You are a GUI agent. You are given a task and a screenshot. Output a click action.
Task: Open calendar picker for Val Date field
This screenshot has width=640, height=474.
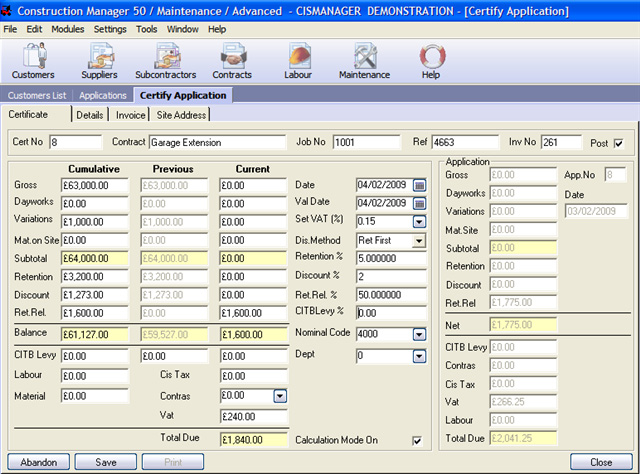coord(419,203)
